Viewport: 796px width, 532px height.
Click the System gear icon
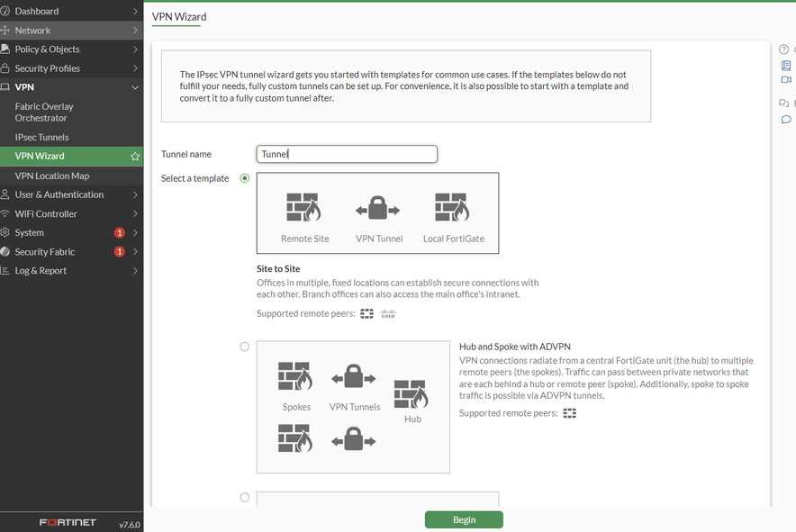pos(5,232)
